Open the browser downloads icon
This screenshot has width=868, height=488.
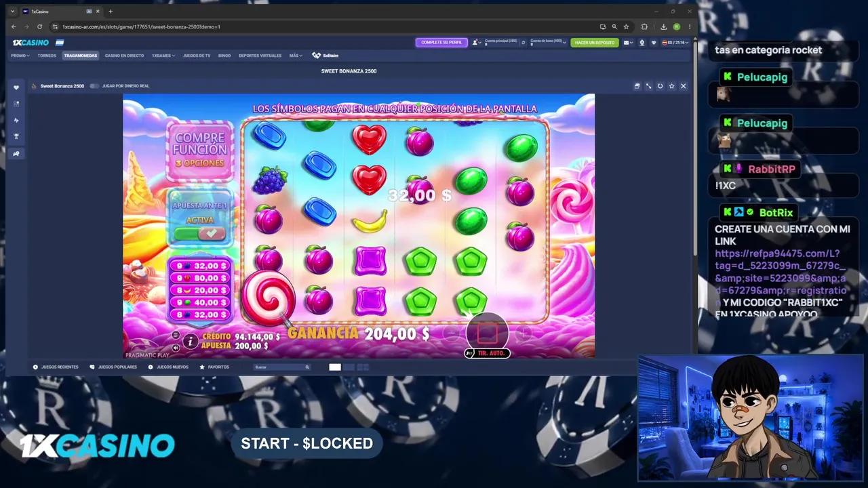coord(663,26)
